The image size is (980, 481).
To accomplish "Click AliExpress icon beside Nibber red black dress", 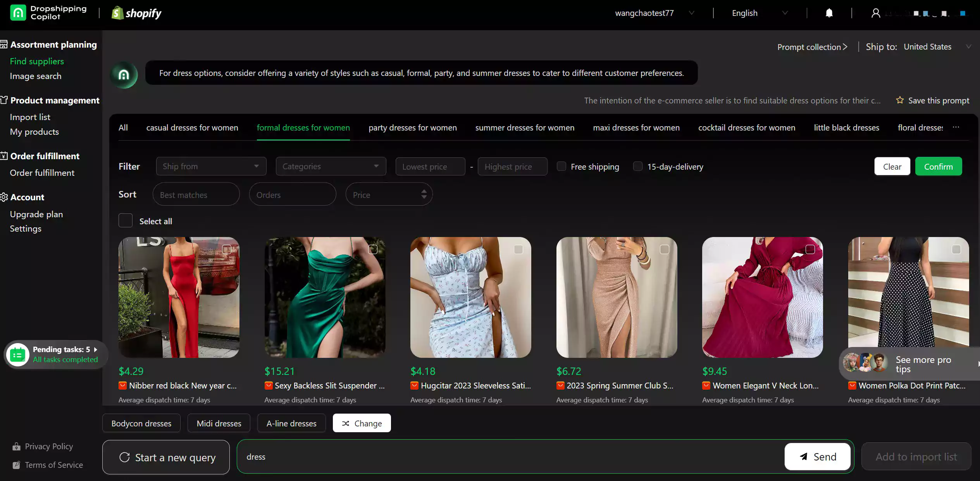I will (122, 385).
